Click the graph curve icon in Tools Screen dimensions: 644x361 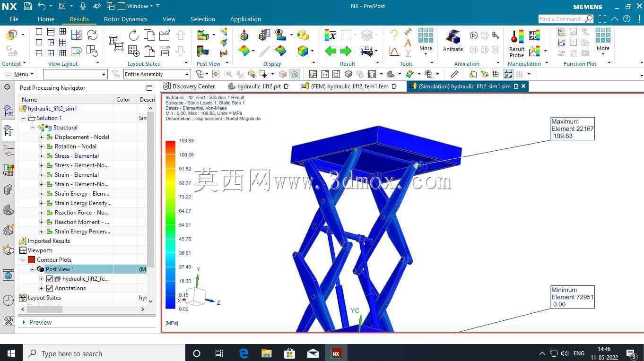pos(394,51)
